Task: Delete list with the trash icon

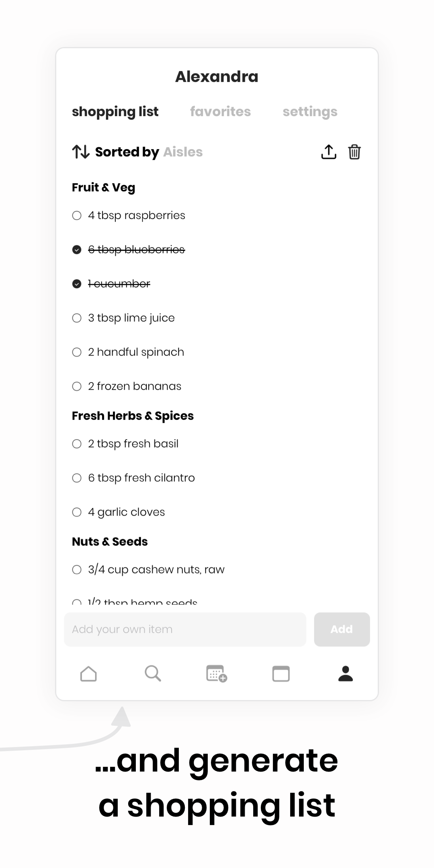Action: tap(354, 152)
